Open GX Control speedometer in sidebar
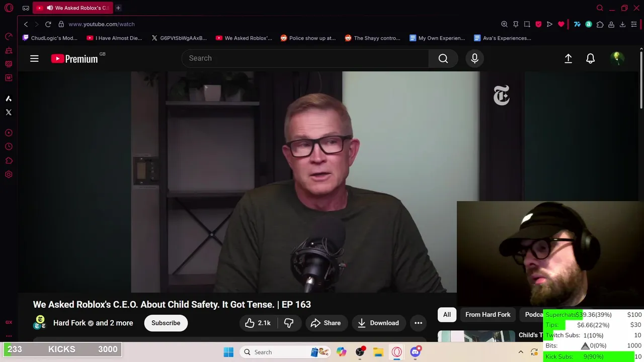Screen dimensions: 644x362 pos(9,36)
